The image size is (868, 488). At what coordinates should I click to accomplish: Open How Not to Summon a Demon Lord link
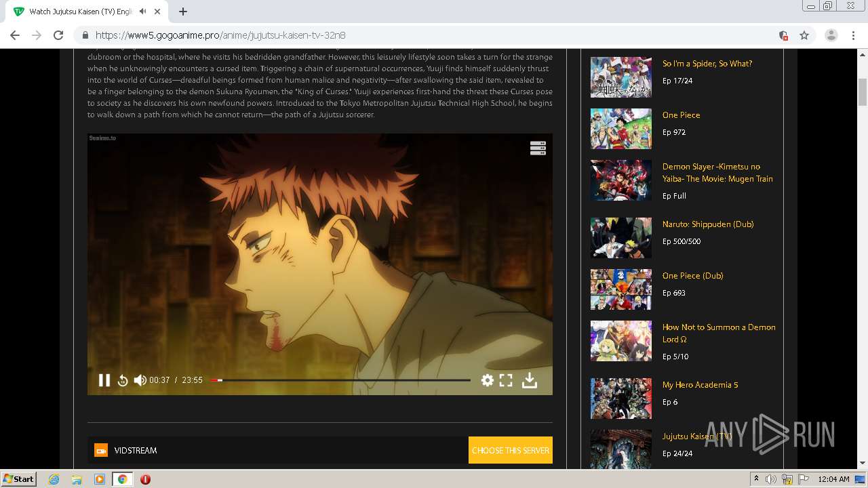[x=719, y=333]
